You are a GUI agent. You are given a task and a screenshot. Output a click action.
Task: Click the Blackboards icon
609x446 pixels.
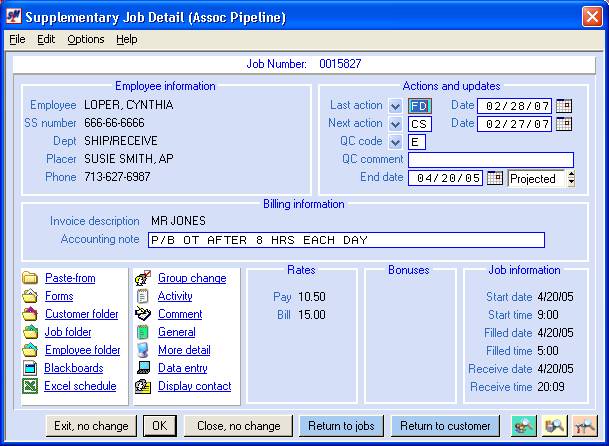click(30, 368)
